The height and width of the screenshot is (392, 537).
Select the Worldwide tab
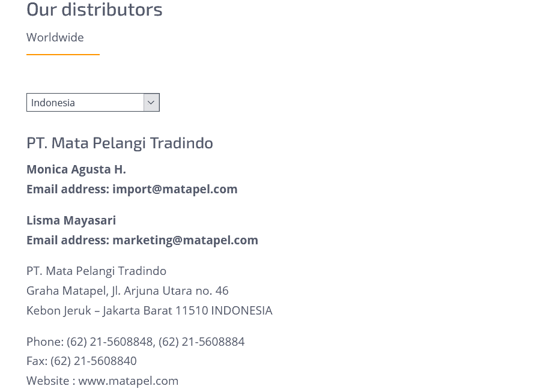55,37
